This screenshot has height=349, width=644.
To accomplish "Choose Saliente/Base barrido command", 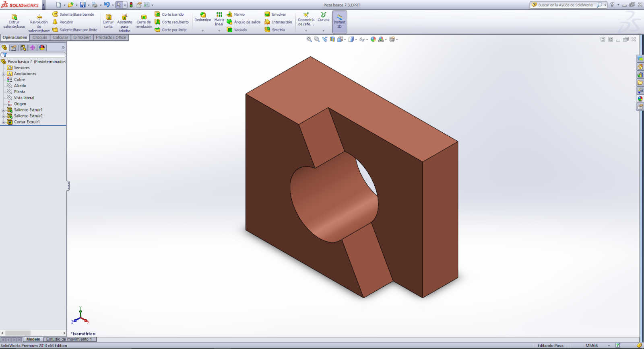I will point(73,14).
